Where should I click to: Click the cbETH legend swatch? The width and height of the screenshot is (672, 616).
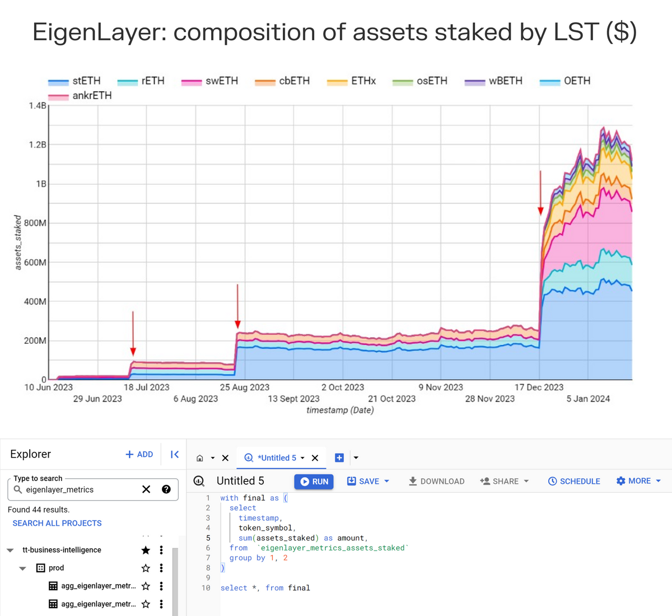265,82
